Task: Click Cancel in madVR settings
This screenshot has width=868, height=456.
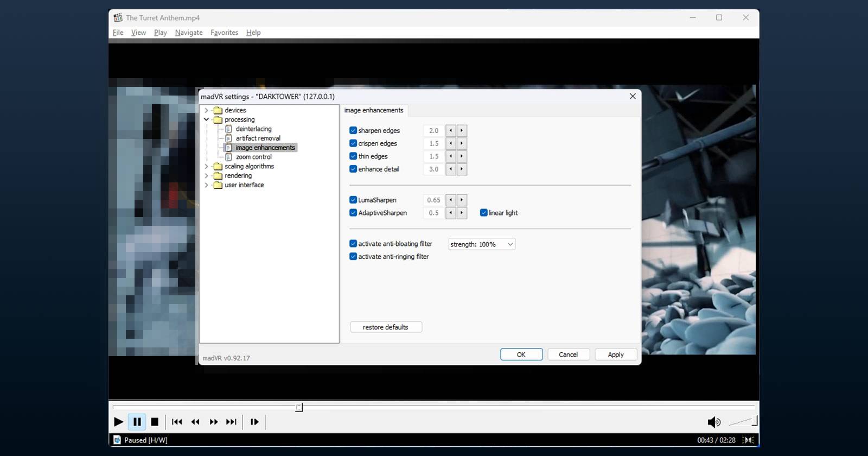Action: click(569, 354)
